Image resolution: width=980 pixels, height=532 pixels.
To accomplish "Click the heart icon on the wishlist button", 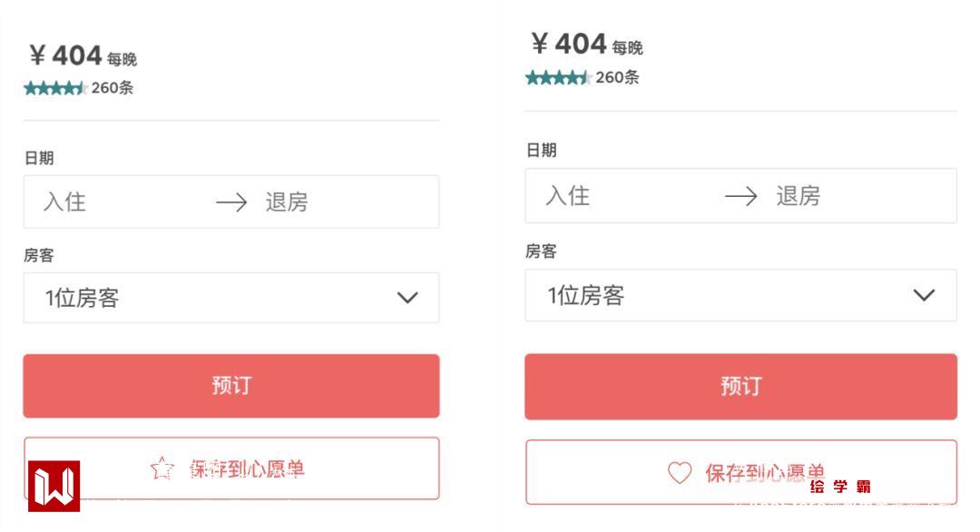I will coord(680,472).
